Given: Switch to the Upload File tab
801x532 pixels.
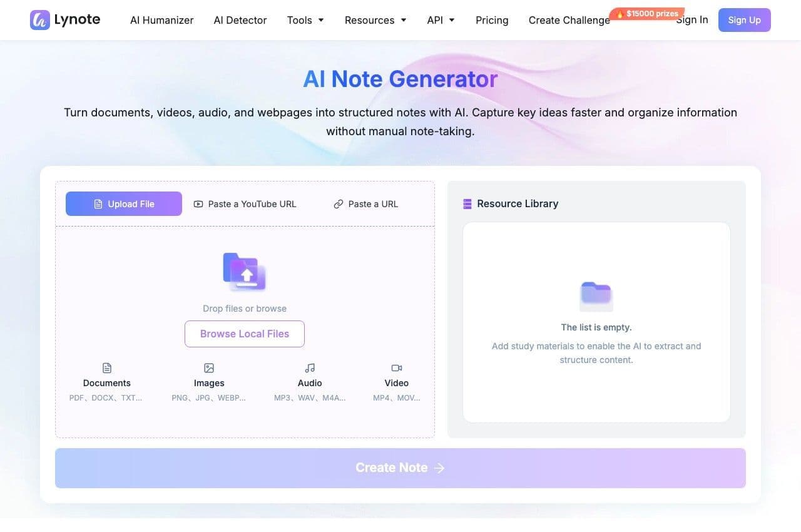Looking at the screenshot, I should (x=124, y=204).
